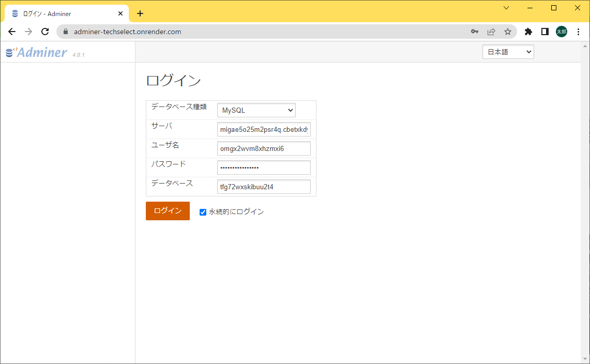Open the Extensions puzzle icon

[528, 32]
